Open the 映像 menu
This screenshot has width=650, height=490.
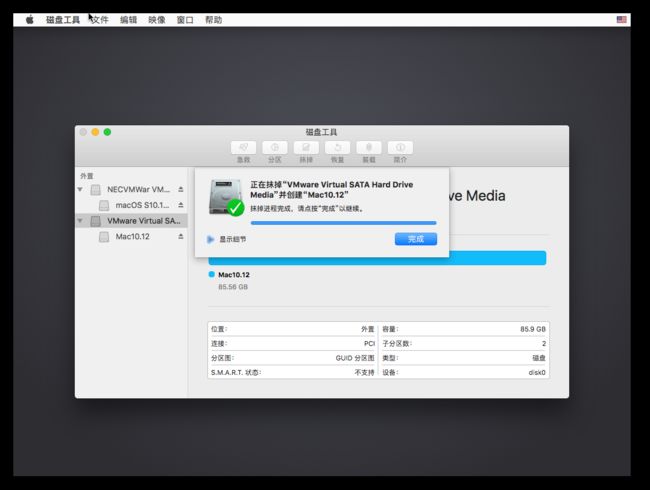[x=157, y=19]
